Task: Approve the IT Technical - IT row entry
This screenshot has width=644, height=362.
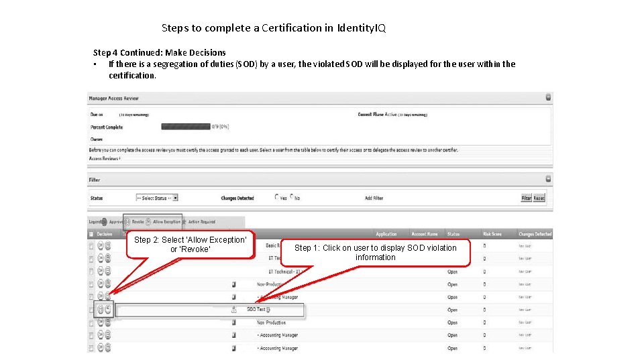Action: [100, 271]
